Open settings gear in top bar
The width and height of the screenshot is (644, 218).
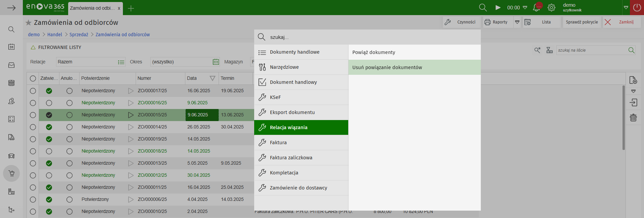pyautogui.click(x=551, y=8)
